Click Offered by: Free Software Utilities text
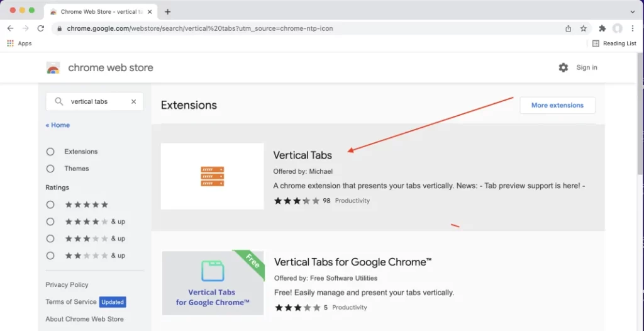The height and width of the screenshot is (331, 644). tap(326, 278)
